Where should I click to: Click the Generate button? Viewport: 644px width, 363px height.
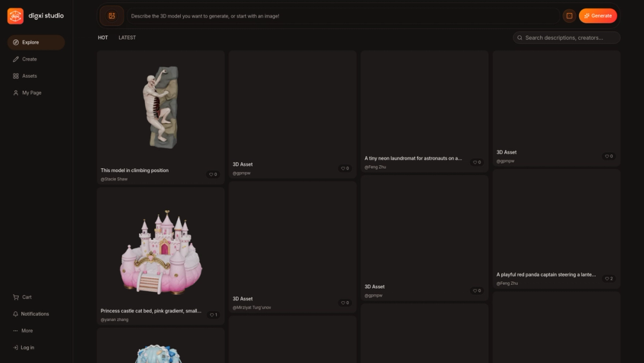click(x=598, y=16)
